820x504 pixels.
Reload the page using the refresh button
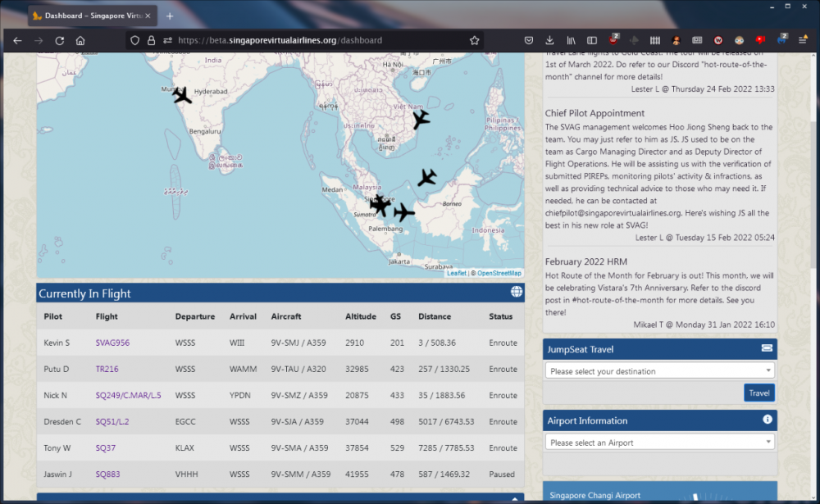[59, 40]
